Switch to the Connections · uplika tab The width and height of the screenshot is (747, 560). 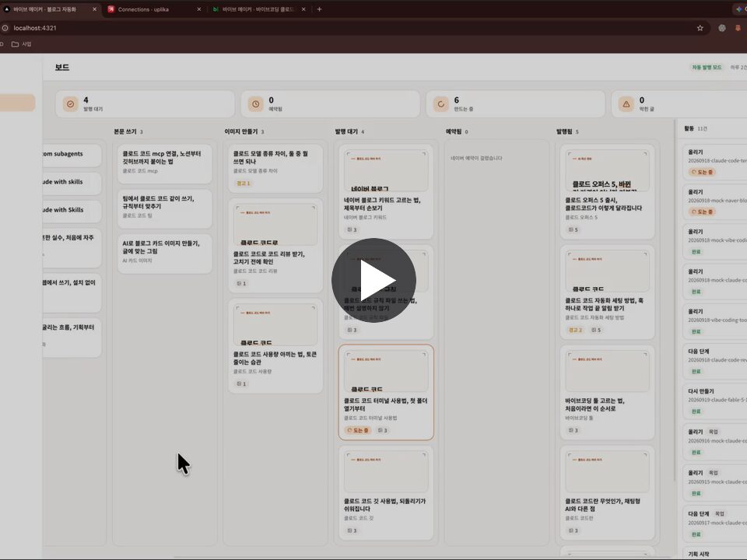tap(153, 9)
